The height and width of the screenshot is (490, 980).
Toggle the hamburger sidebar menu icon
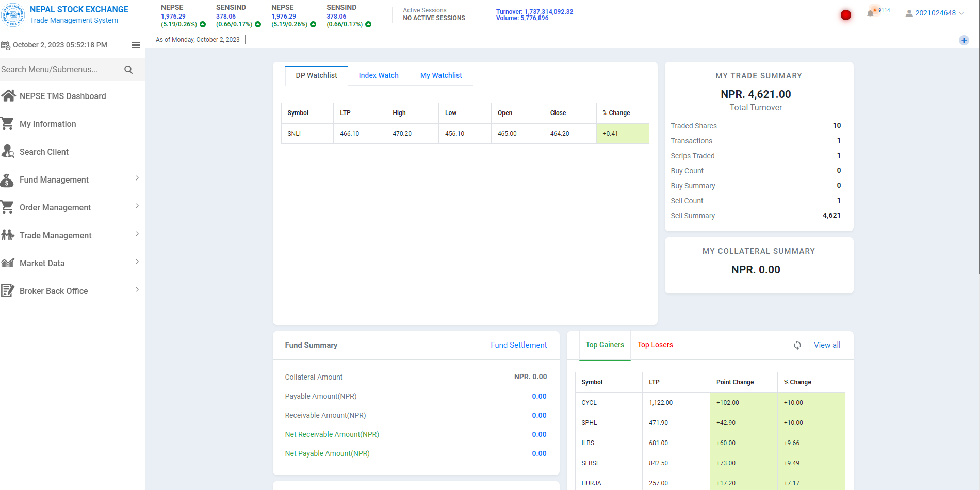point(136,45)
